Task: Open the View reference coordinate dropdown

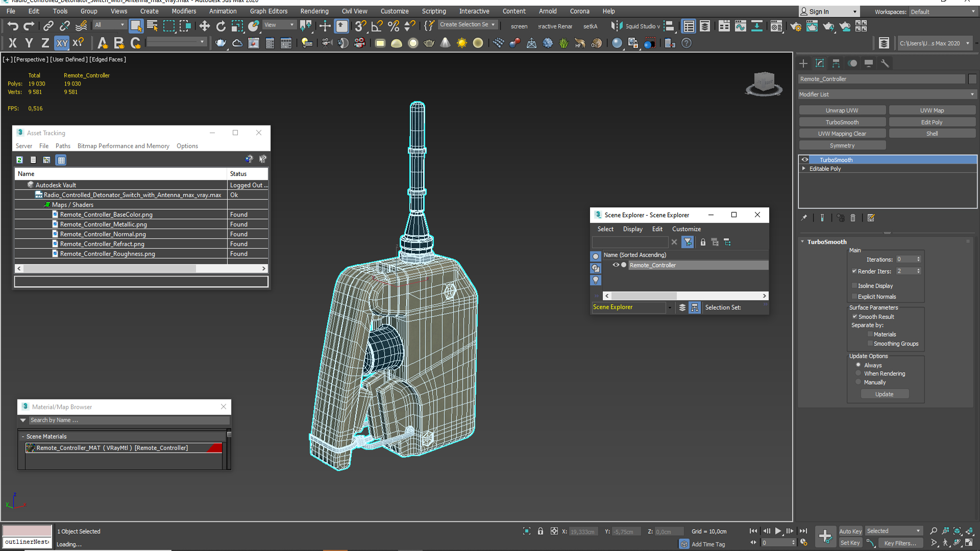Action: (279, 25)
